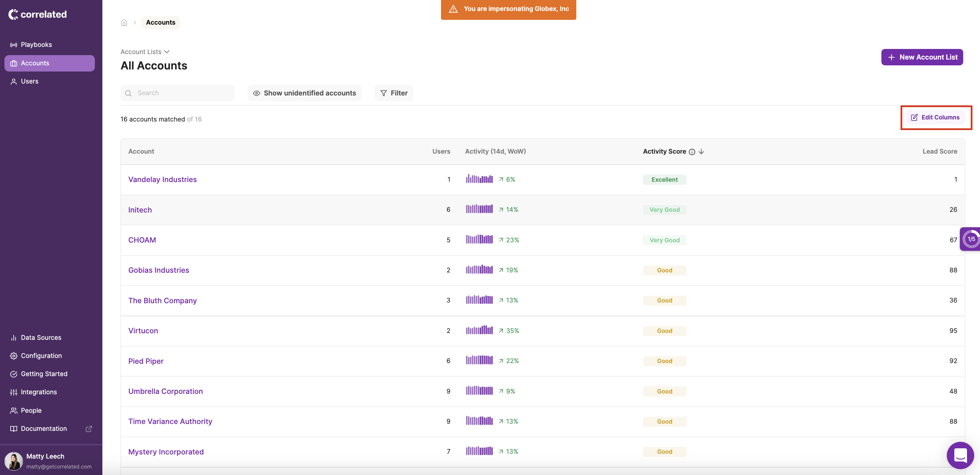The image size is (980, 475).
Task: Toggle Show unidentified accounts
Action: click(304, 93)
